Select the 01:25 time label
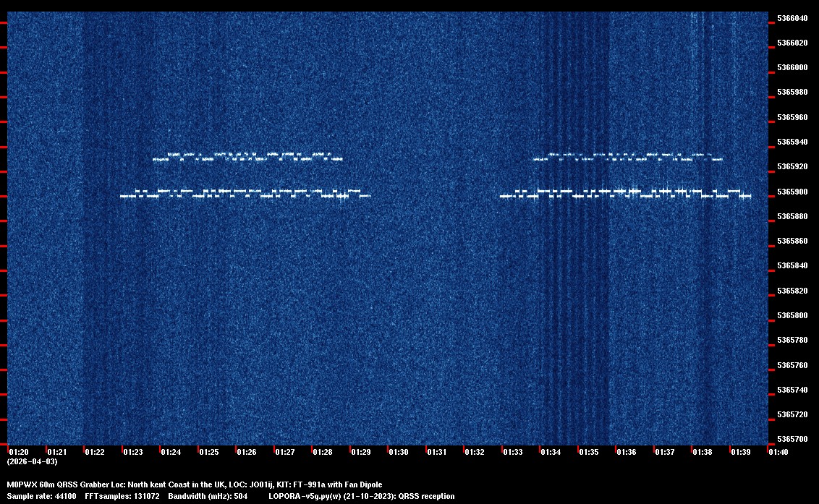 click(x=209, y=452)
